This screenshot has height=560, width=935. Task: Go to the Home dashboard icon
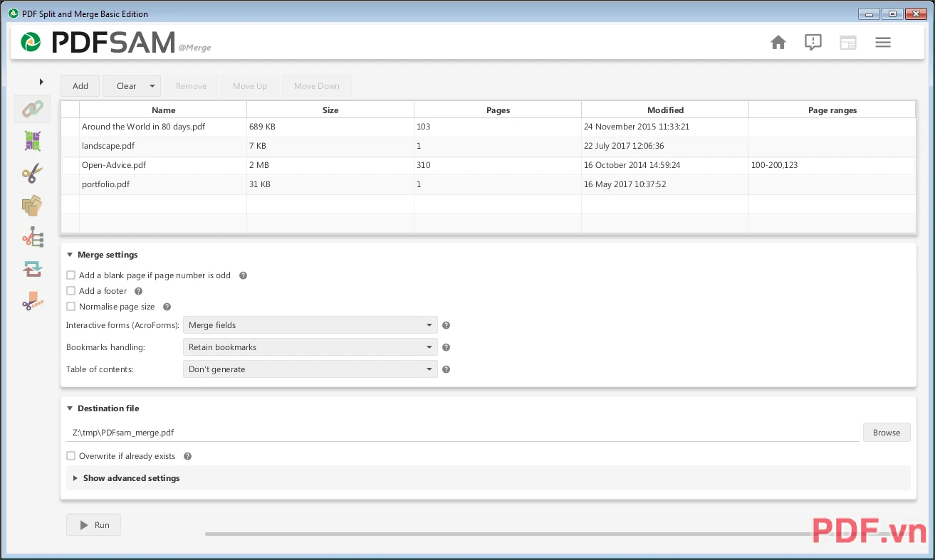coord(778,43)
